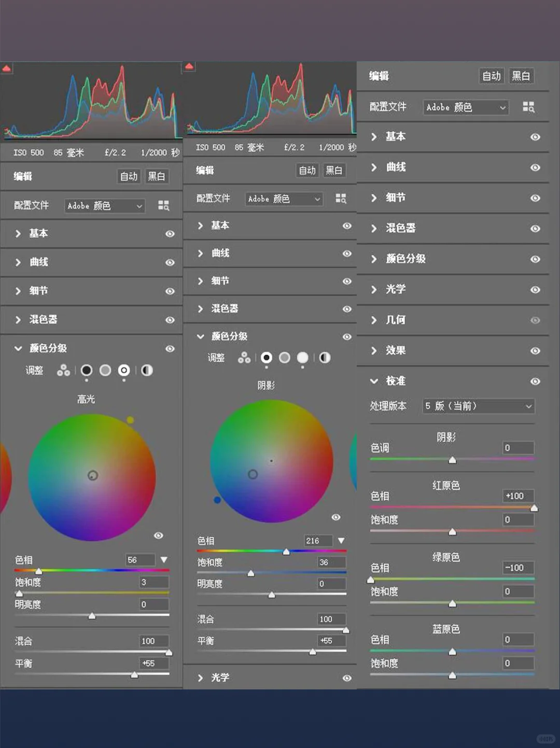Expand the 光学 section below 平衡 in the 阴影 panel
This screenshot has height=748, width=560.
(x=200, y=678)
